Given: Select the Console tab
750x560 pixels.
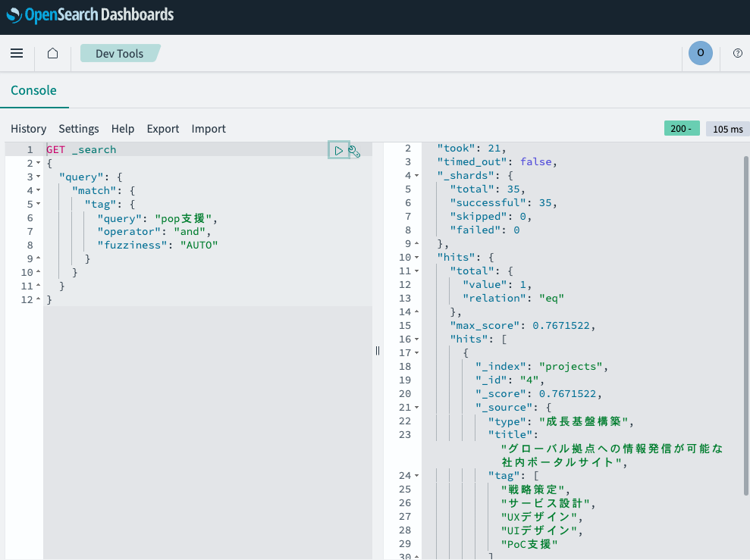Looking at the screenshot, I should click(x=33, y=90).
